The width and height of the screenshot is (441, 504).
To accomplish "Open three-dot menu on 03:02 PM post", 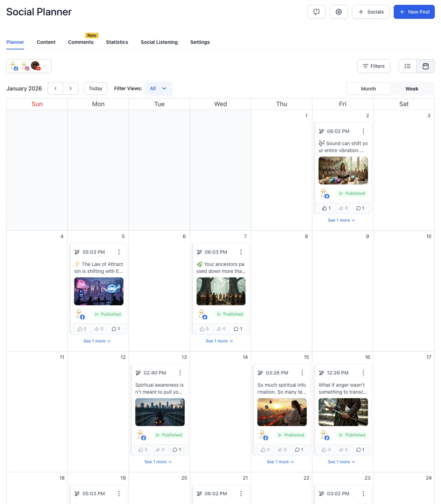I will [363, 493].
